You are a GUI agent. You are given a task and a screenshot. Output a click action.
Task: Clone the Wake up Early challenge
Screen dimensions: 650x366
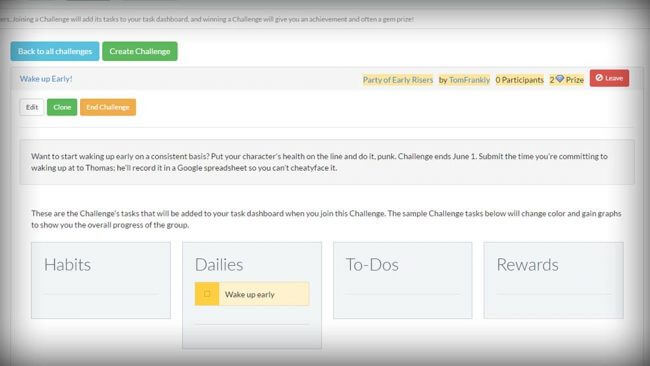click(62, 107)
